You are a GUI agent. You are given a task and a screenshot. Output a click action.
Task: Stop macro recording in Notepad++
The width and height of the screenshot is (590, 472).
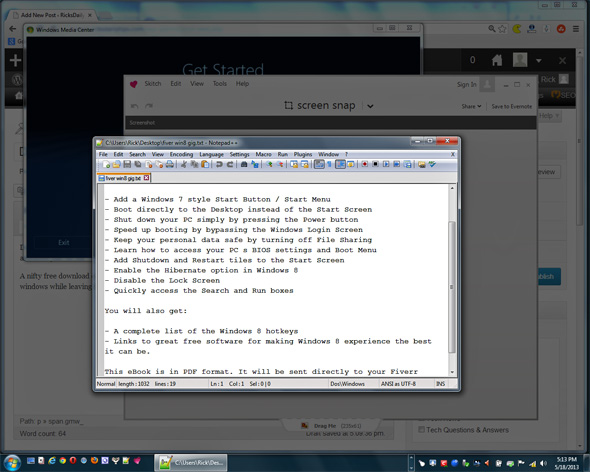tap(375, 164)
